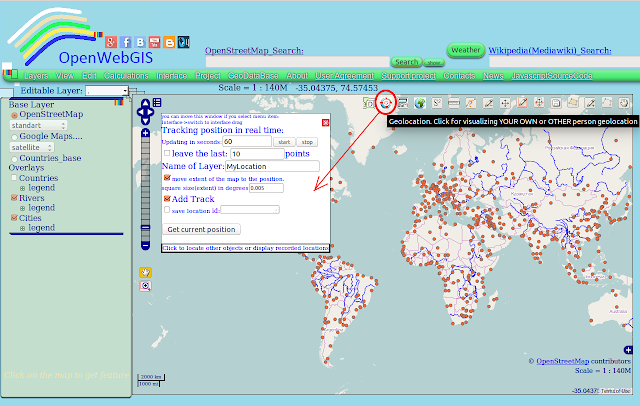Click the globe icon in the map toolbar
The height and width of the screenshot is (406, 640).
[420, 103]
